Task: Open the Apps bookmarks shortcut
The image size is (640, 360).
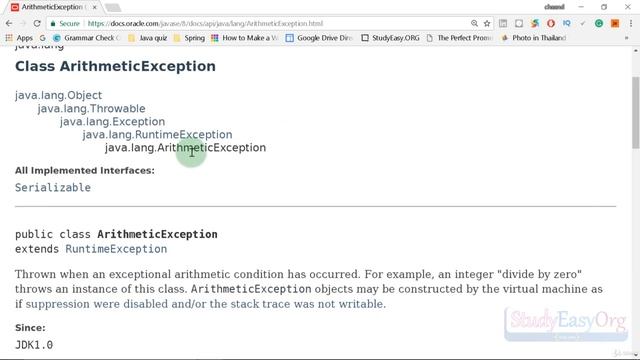Action: pyautogui.click(x=19, y=38)
